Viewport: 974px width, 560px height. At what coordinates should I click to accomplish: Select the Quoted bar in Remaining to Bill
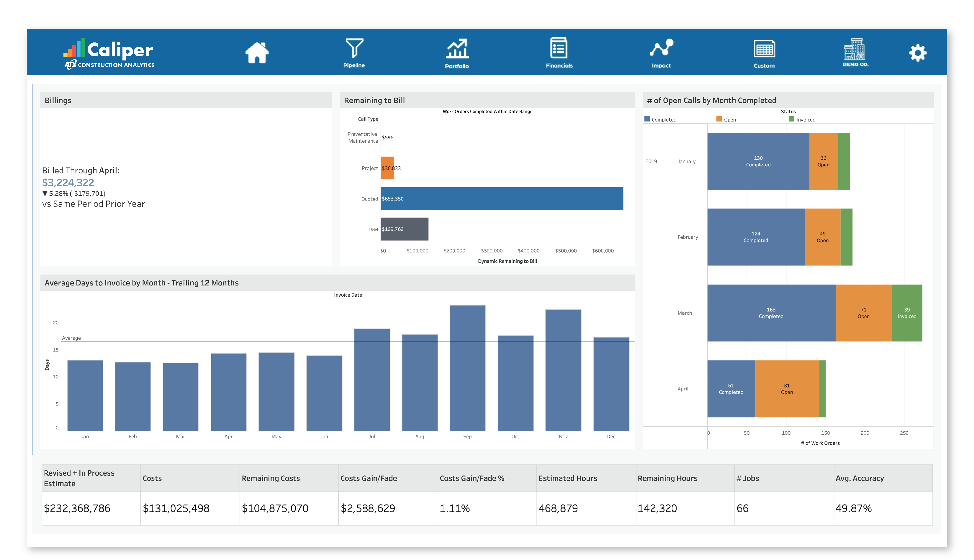(500, 199)
